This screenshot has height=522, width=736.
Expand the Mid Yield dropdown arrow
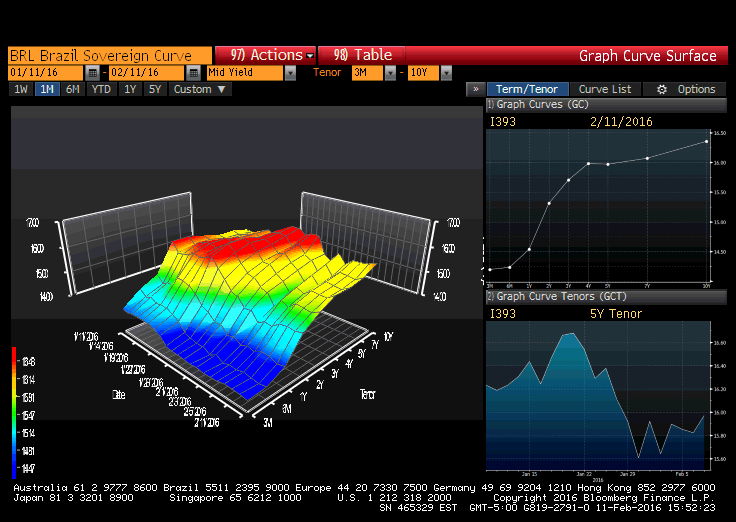tap(291, 73)
